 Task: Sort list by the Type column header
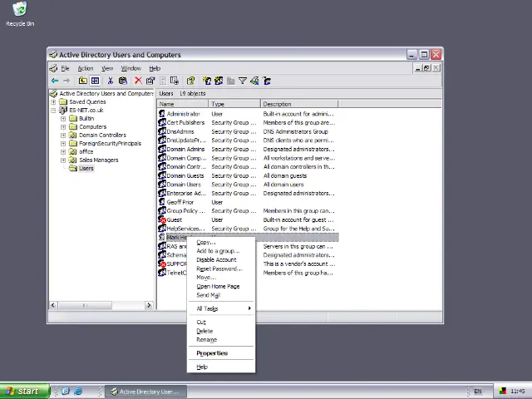(x=234, y=104)
